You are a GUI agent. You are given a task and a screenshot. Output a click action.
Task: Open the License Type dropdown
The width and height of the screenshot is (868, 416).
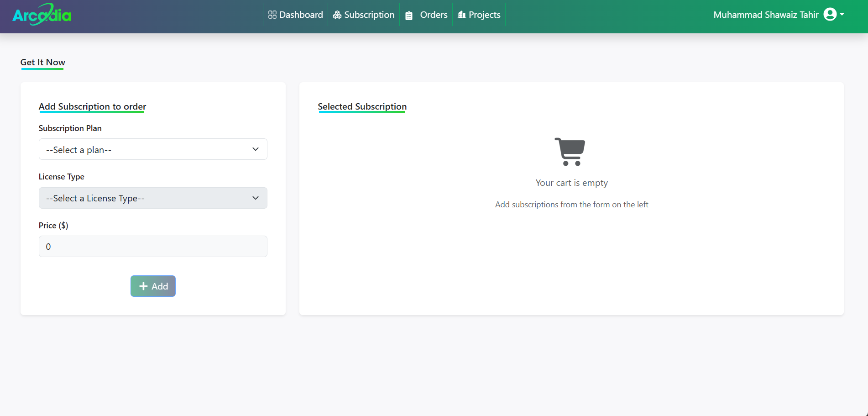153,198
